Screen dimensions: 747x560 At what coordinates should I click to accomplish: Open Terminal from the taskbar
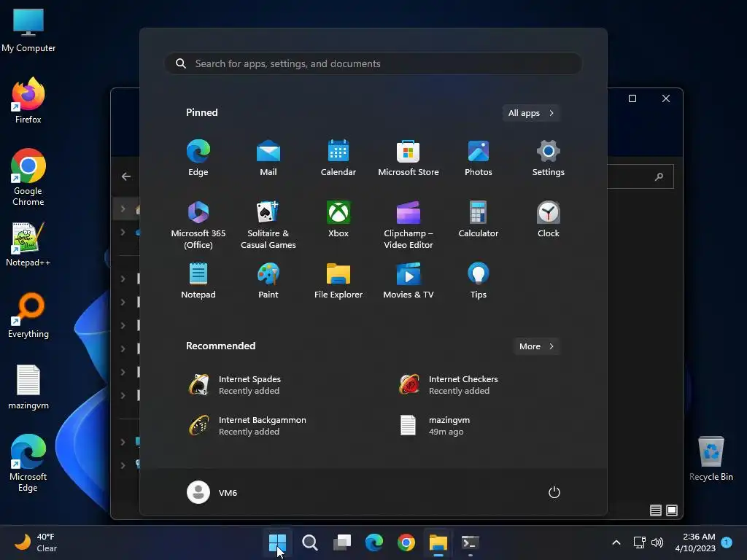(471, 542)
